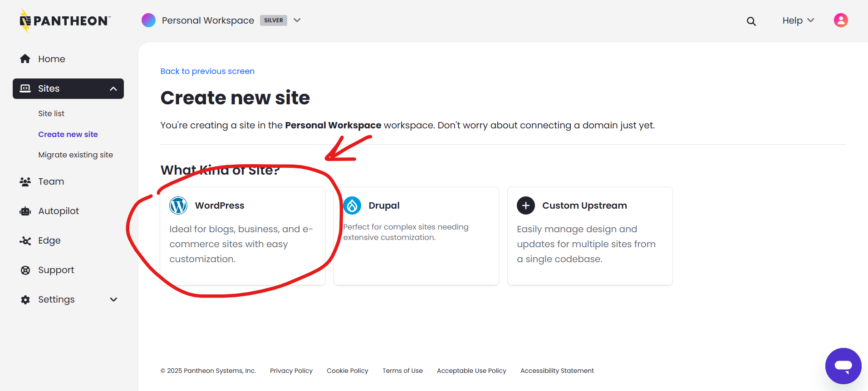Viewport: 868px width, 391px height.
Task: Select Create new site sidebar item
Action: coord(68,134)
